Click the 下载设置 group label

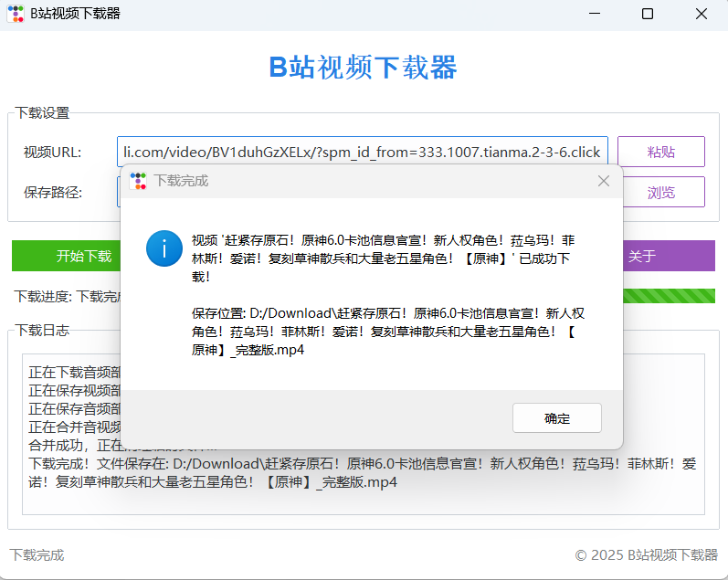pos(42,112)
